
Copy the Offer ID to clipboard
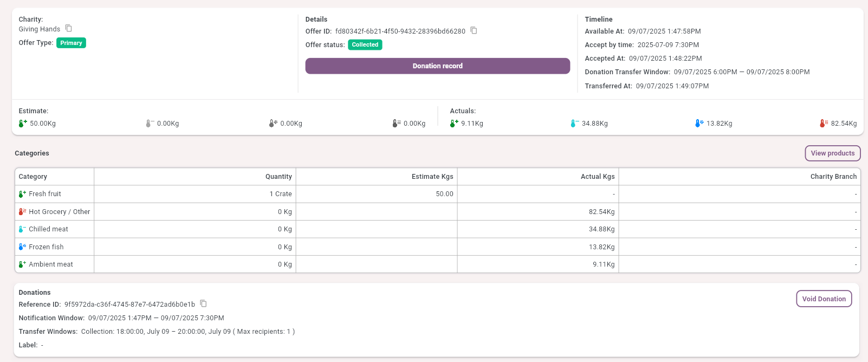pos(474,30)
